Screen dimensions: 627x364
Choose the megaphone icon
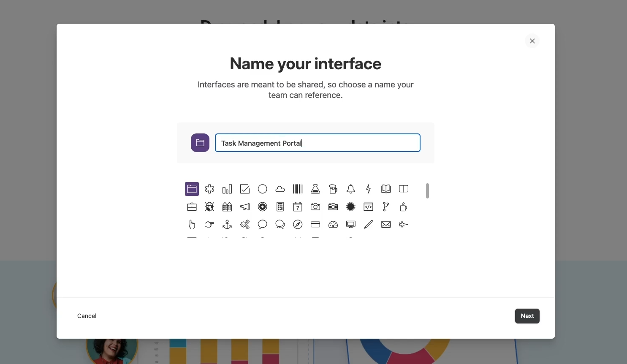click(x=245, y=207)
